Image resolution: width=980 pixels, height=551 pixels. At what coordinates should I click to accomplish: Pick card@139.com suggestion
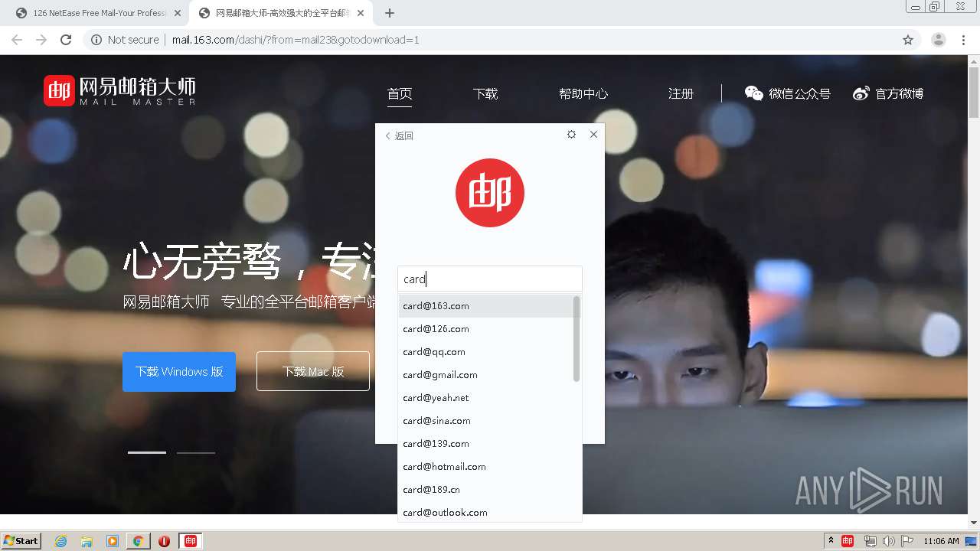click(485, 444)
